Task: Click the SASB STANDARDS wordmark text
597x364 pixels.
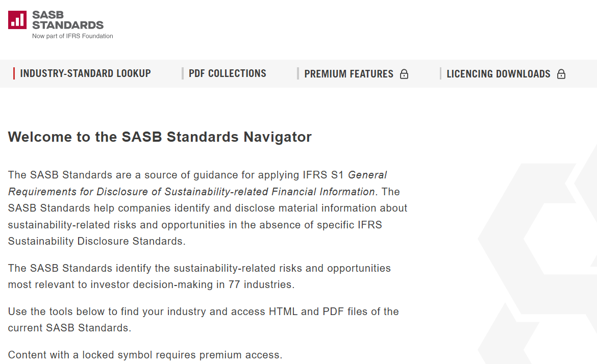Action: 67,20
